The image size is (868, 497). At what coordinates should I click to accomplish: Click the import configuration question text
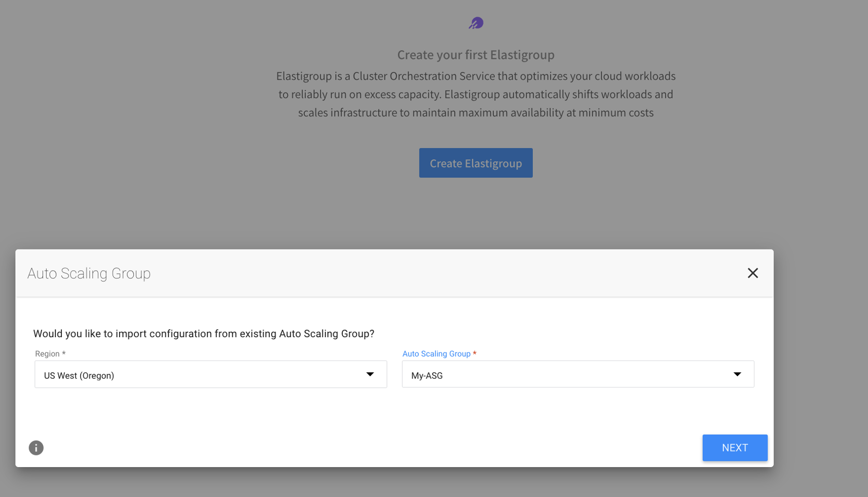pos(203,334)
